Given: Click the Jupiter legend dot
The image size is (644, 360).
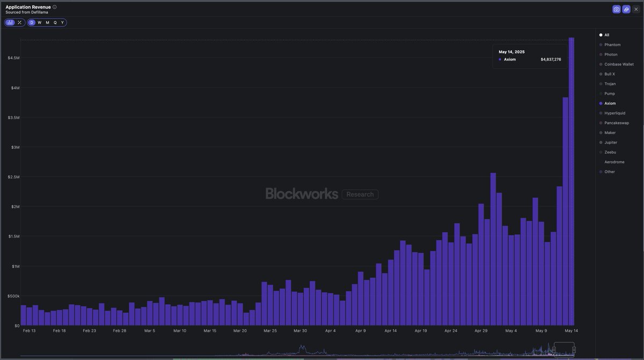Looking at the screenshot, I should click(x=599, y=142).
